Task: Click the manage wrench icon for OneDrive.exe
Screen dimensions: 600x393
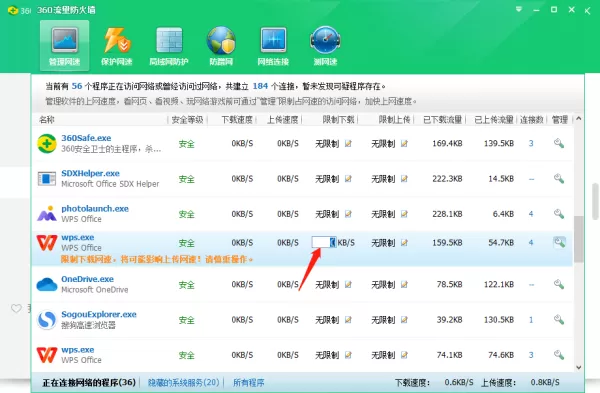Action: (x=559, y=284)
